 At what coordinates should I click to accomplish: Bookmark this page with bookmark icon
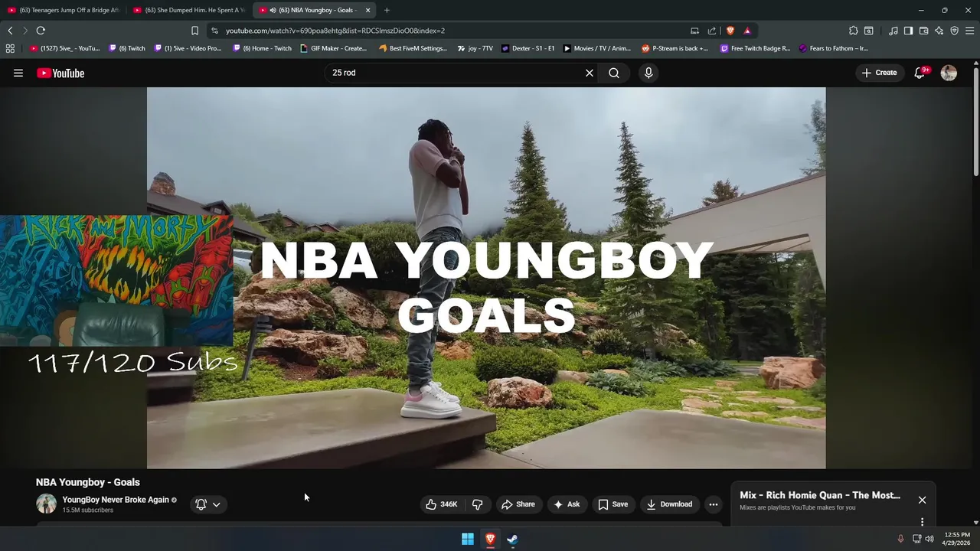[x=194, y=31]
